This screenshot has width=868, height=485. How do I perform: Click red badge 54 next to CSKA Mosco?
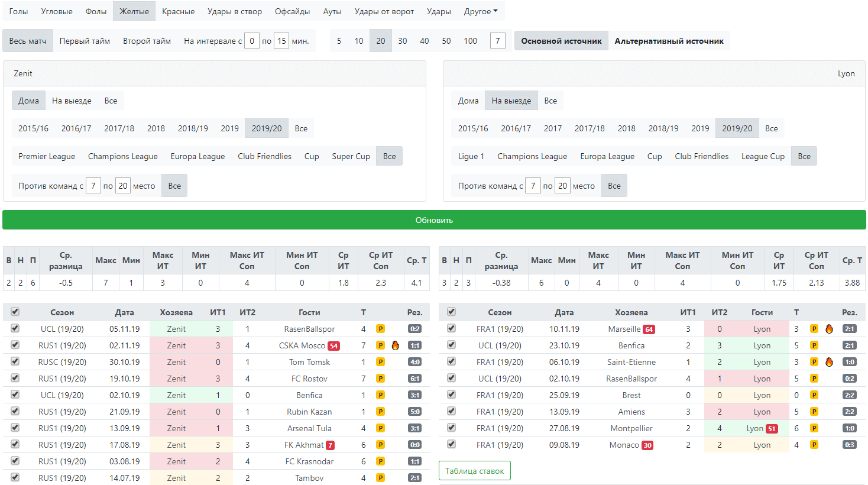tap(333, 346)
